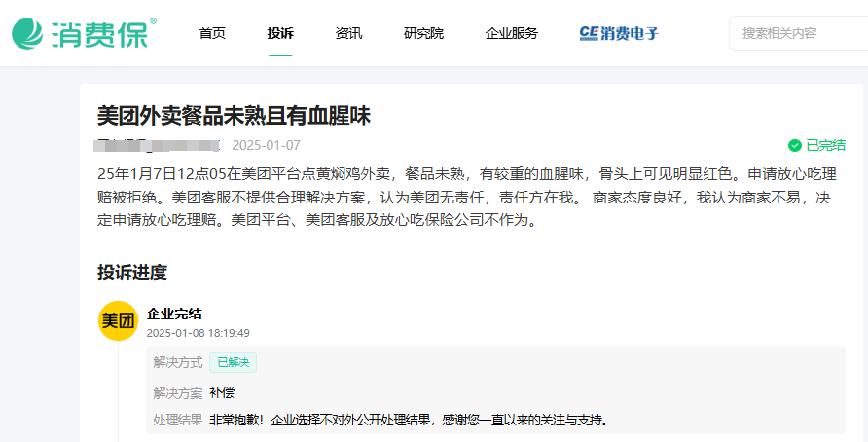Click the 解决方式 label
The height and width of the screenshot is (442, 868).
tap(178, 363)
